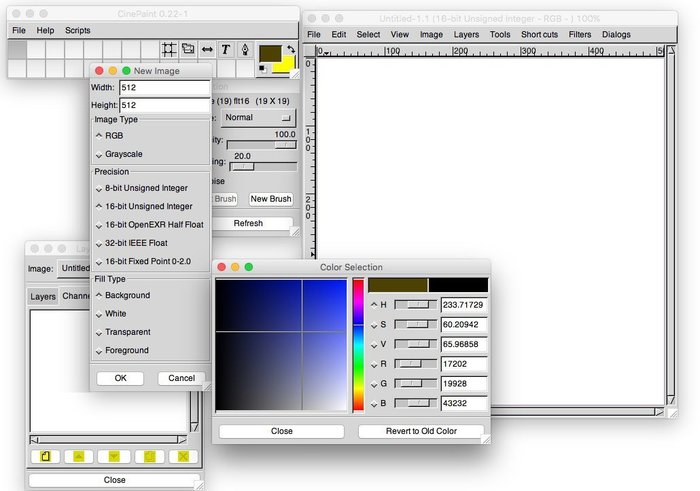Image resolution: width=700 pixels, height=491 pixels.
Task: Open the Normal mode dropdown in brush dialog
Action: click(258, 118)
